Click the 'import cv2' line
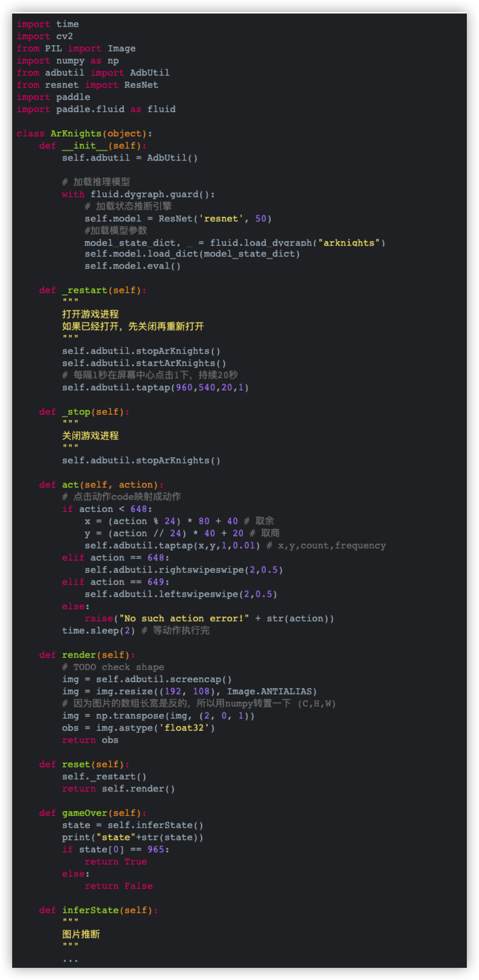Image resolution: width=479 pixels, height=980 pixels. coord(45,36)
